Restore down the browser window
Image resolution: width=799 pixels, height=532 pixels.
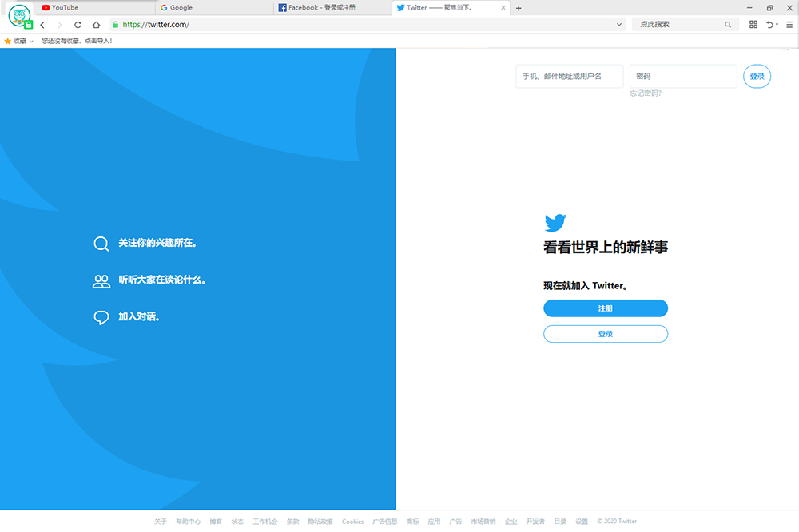[x=769, y=8]
